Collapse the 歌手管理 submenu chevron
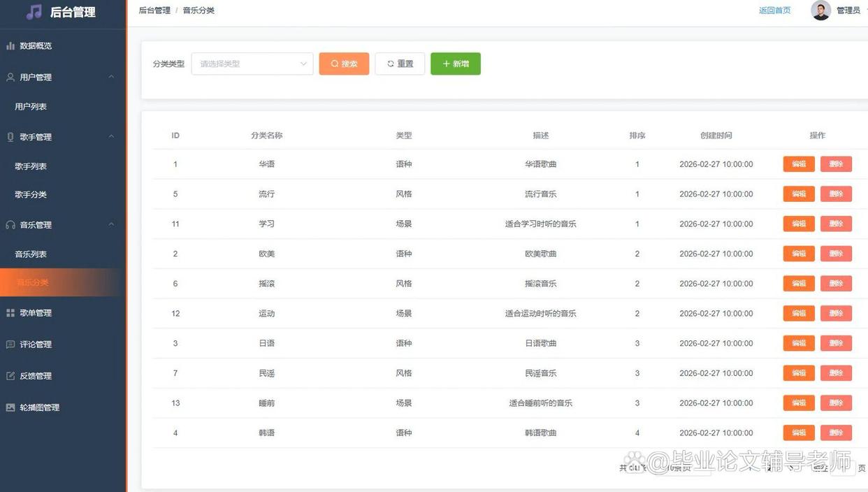Image resolution: width=868 pixels, height=492 pixels. point(111,137)
